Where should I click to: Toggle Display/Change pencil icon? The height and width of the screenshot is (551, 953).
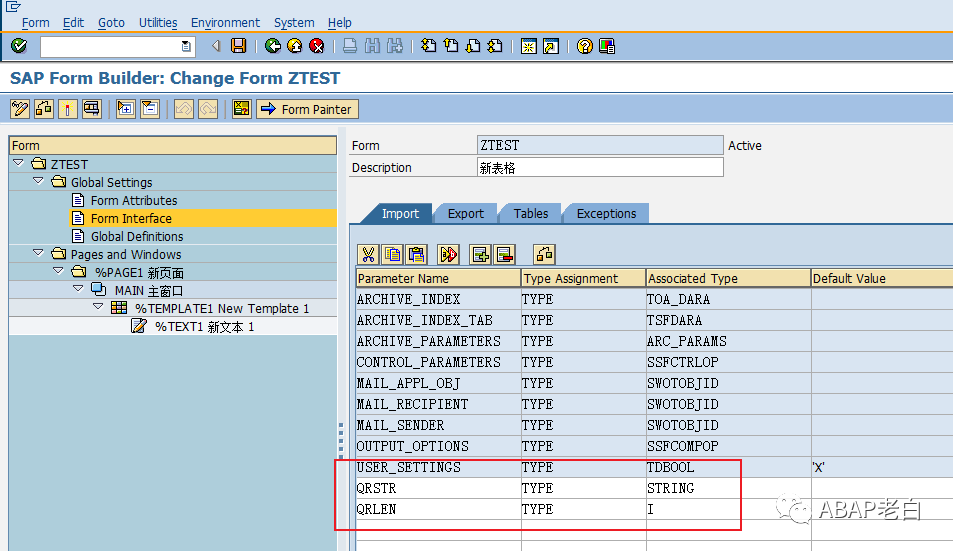20,109
